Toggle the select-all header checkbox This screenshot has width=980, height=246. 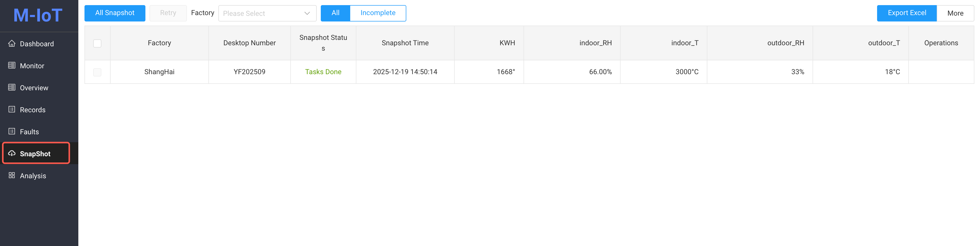point(97,43)
